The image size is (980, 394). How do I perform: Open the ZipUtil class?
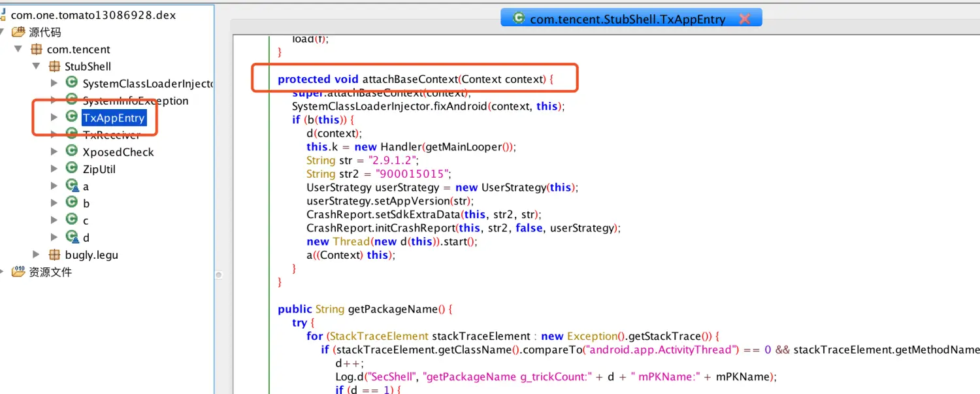pos(99,169)
